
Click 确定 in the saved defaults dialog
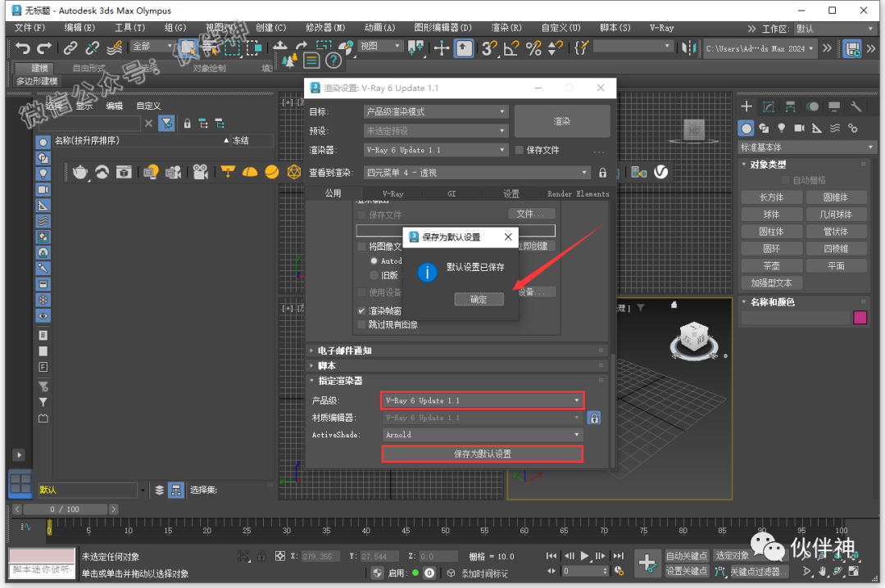(x=479, y=299)
